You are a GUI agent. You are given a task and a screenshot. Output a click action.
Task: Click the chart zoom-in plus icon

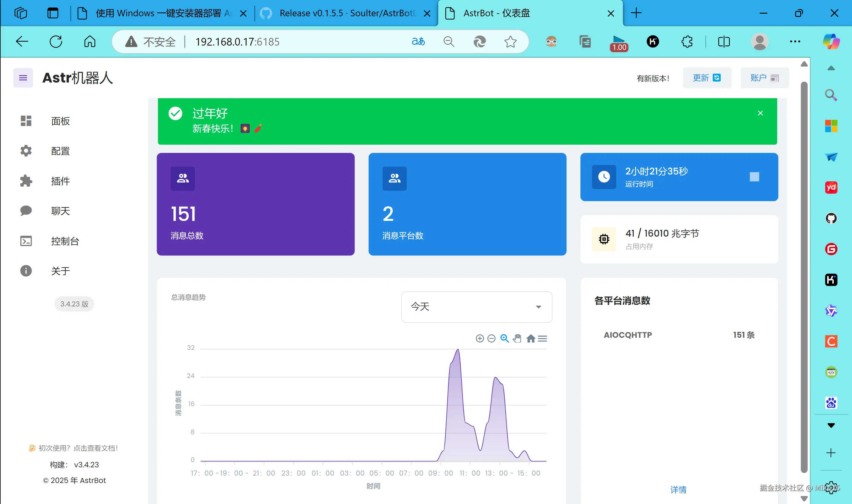click(480, 339)
